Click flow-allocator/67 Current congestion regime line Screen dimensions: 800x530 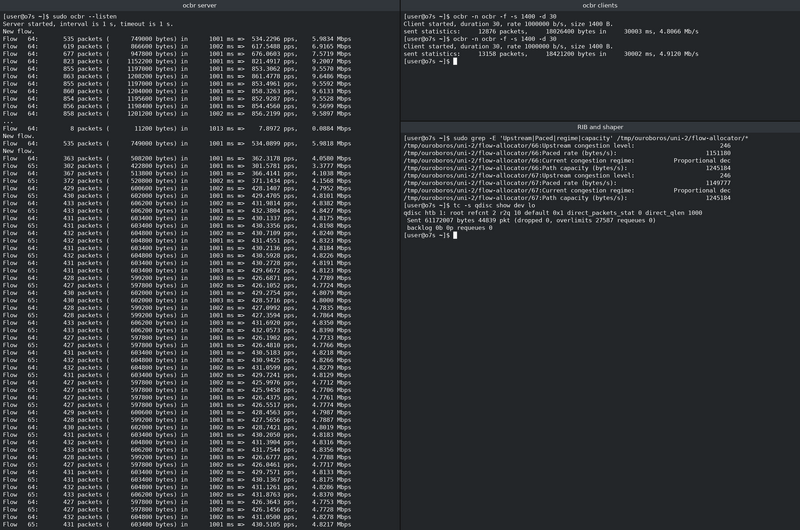coord(567,190)
